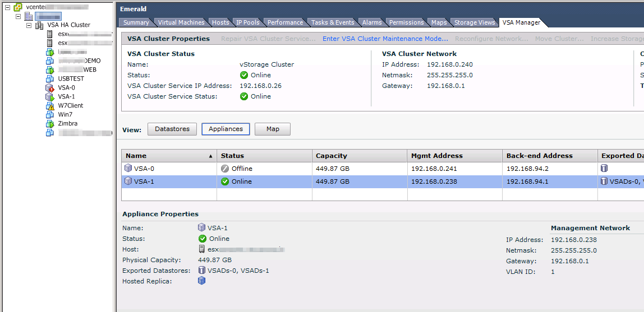
Task: Show the Map view
Action: pos(273,129)
